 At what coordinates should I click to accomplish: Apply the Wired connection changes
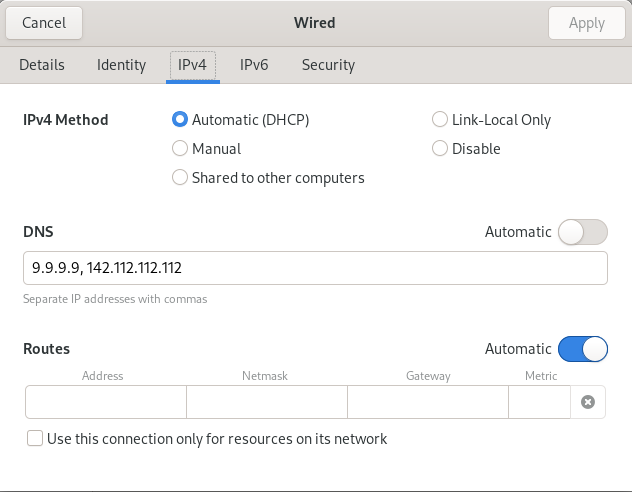point(586,23)
